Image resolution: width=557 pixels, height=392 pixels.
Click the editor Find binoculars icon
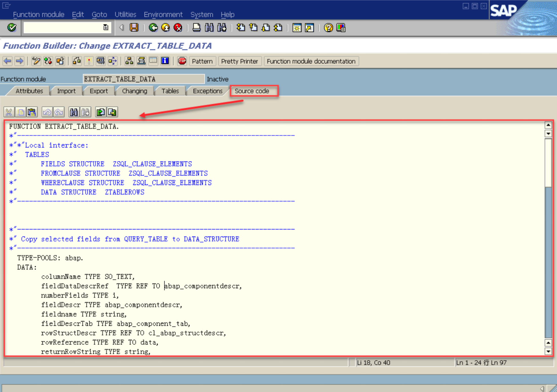point(74,112)
